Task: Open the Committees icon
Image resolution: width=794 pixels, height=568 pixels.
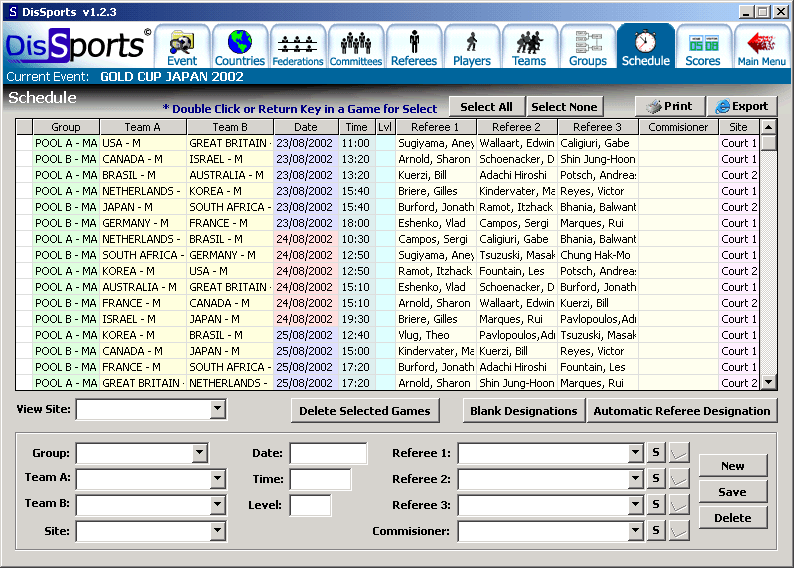Action: [355, 47]
